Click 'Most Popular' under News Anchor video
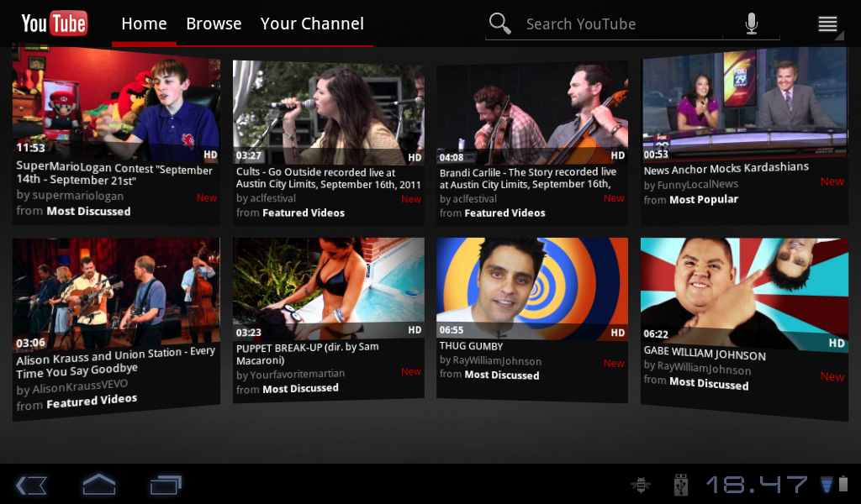 [704, 200]
